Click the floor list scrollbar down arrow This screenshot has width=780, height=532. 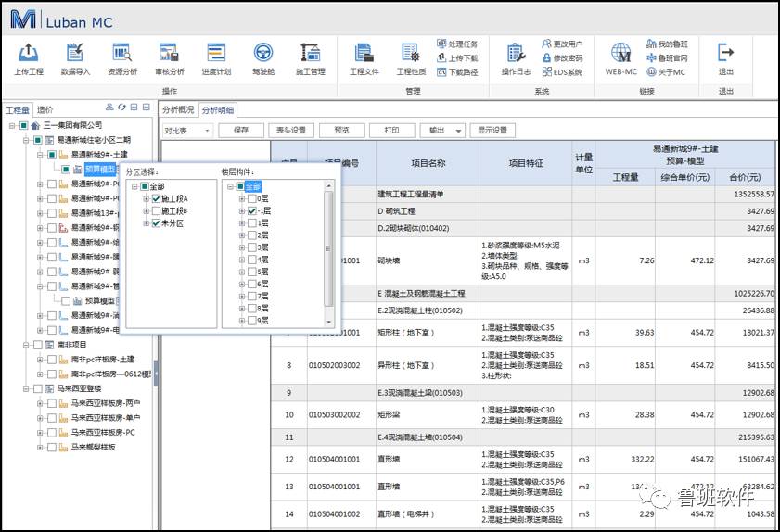(328, 323)
